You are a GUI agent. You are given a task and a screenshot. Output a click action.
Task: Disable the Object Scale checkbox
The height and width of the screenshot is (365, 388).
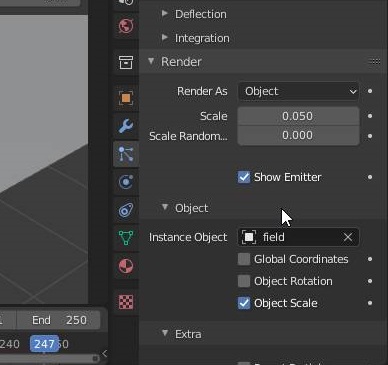pos(244,303)
